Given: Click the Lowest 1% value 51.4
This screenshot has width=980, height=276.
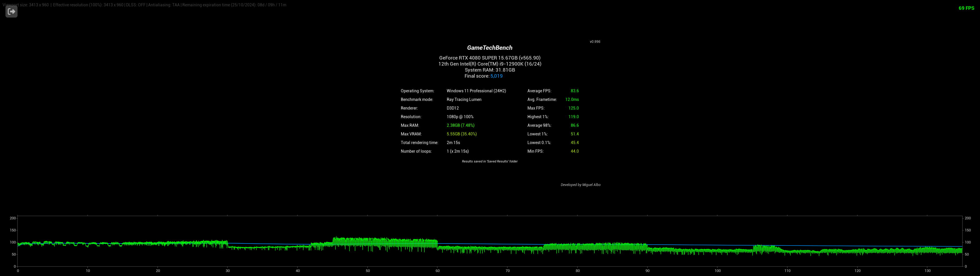Looking at the screenshot, I should [575, 134].
